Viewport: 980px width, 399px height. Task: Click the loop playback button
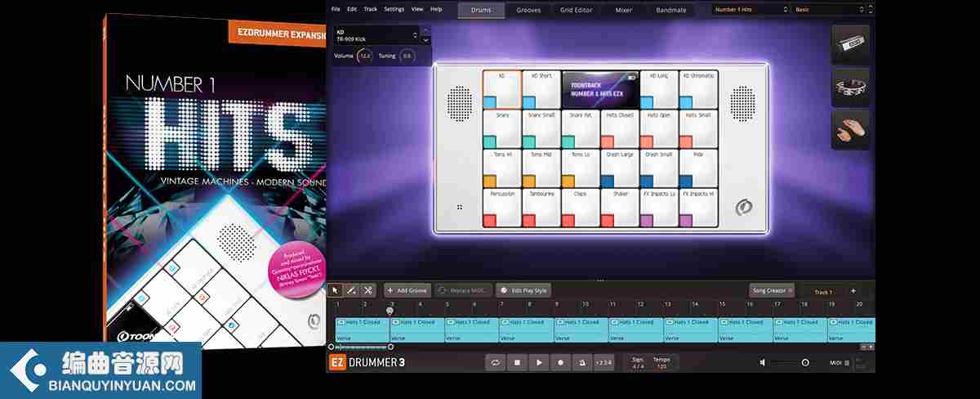495,361
